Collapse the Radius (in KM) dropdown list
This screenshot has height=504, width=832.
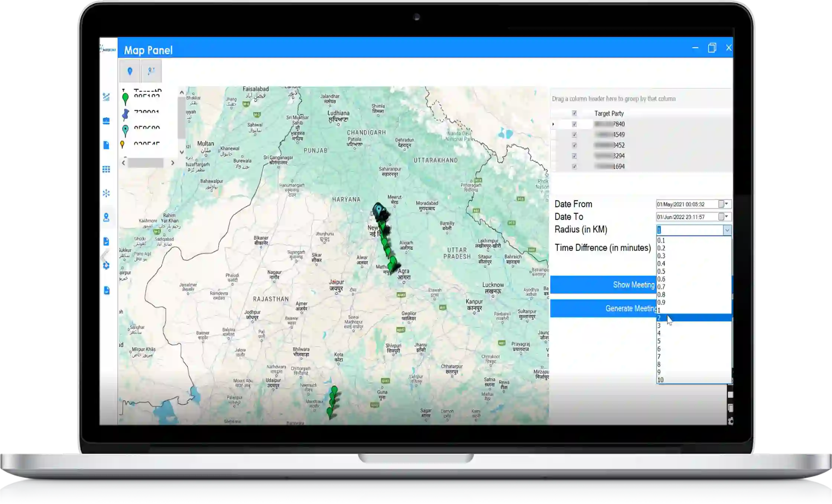click(x=727, y=230)
